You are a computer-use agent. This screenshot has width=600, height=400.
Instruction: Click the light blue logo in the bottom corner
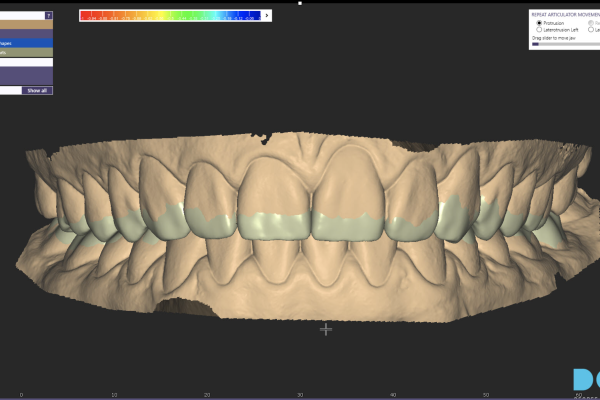point(587,380)
